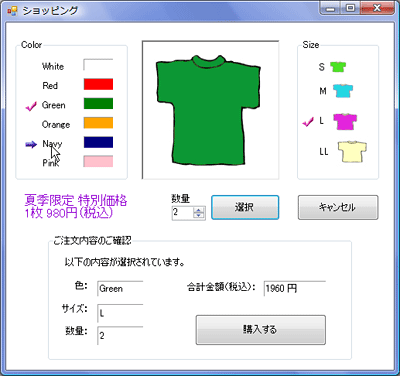400x376 pixels.
Task: Click the L size label
Action: (321, 121)
